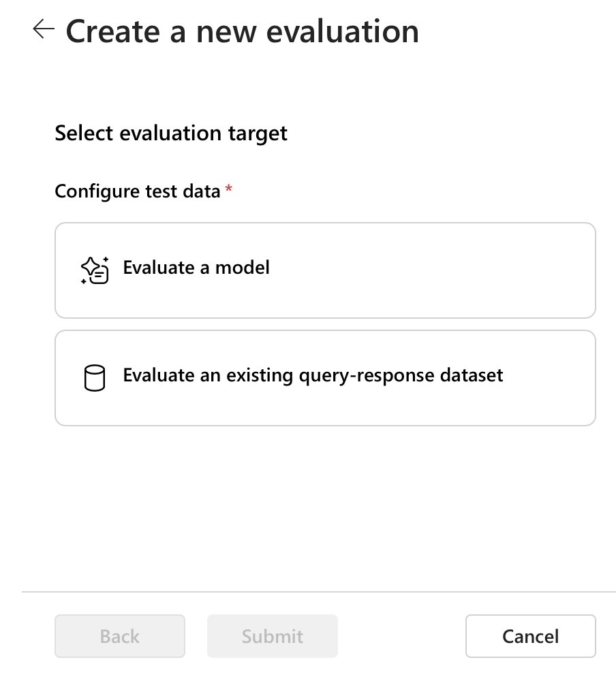Select the Evaluate a model option card
This screenshot has width=616, height=677.
pyautogui.click(x=325, y=270)
